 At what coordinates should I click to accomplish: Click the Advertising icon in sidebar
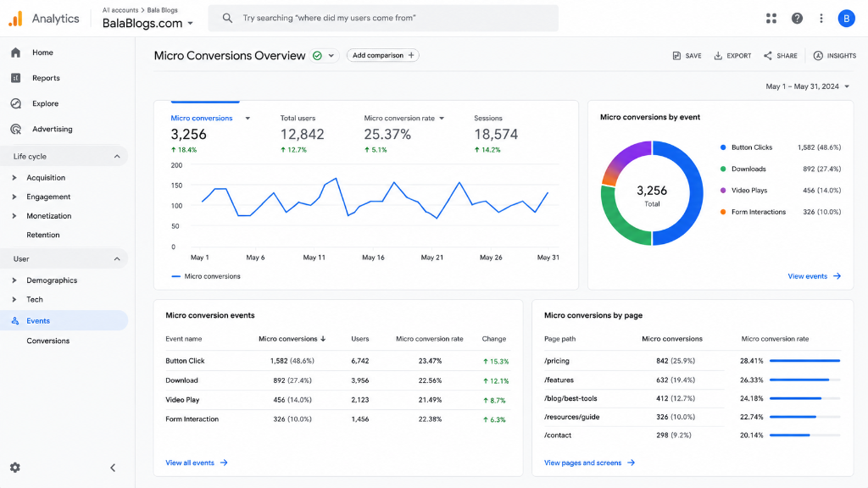[x=15, y=129]
